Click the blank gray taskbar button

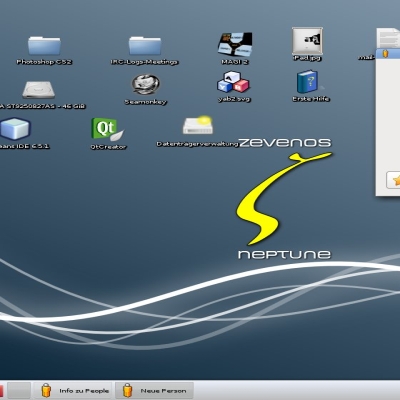(x=19, y=391)
